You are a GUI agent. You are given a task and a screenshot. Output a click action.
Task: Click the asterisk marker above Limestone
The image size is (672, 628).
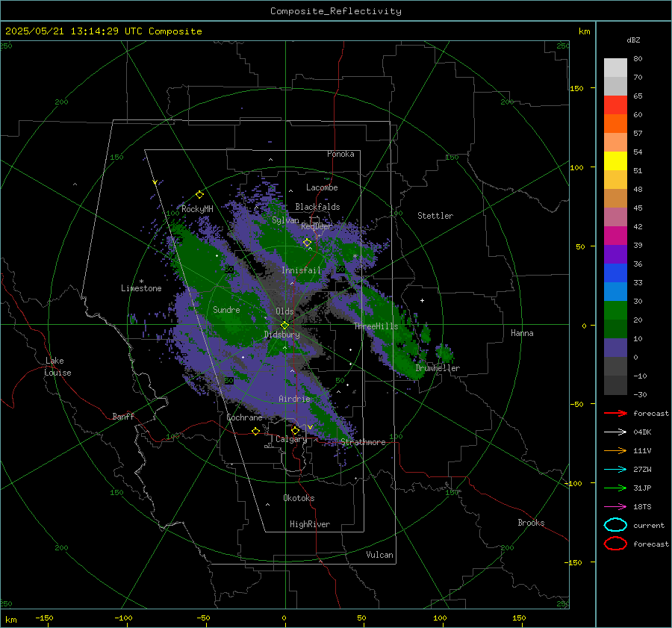[141, 282]
